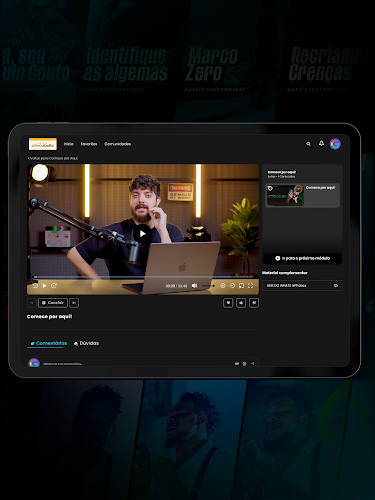This screenshot has height=500, width=375.
Task: Rewind the video ten seconds
Action: [35, 286]
